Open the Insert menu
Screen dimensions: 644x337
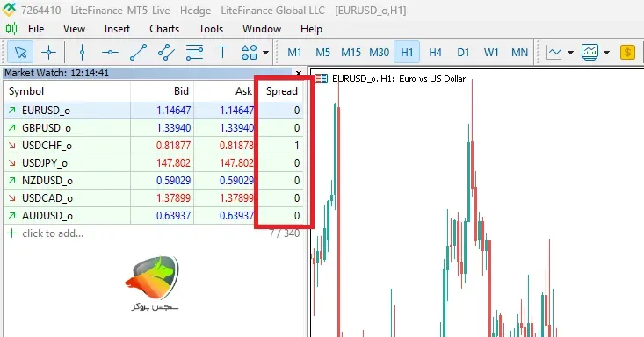(117, 29)
